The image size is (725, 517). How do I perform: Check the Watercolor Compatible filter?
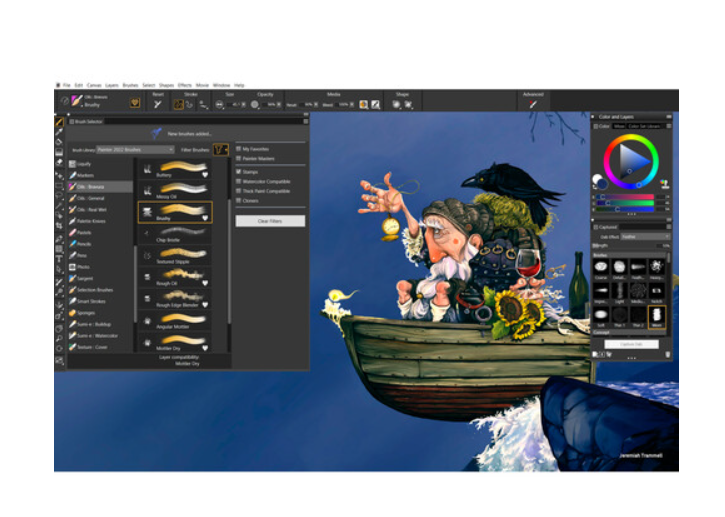(239, 181)
